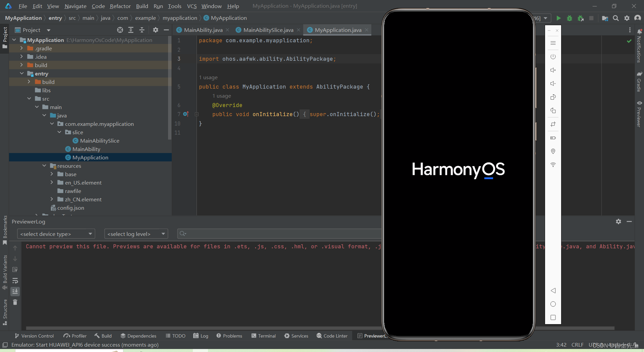This screenshot has height=352, width=644.
Task: Open the VCS menu
Action: pos(192,6)
